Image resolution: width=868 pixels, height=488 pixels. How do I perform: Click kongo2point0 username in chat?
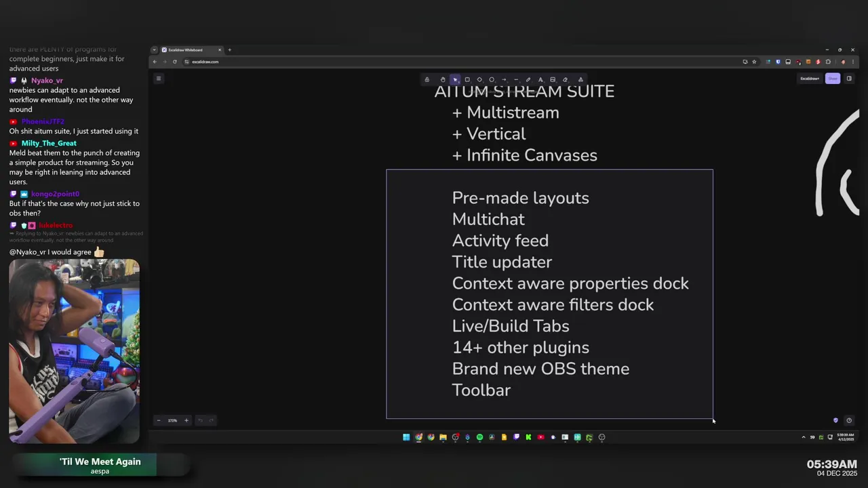pyautogui.click(x=55, y=194)
